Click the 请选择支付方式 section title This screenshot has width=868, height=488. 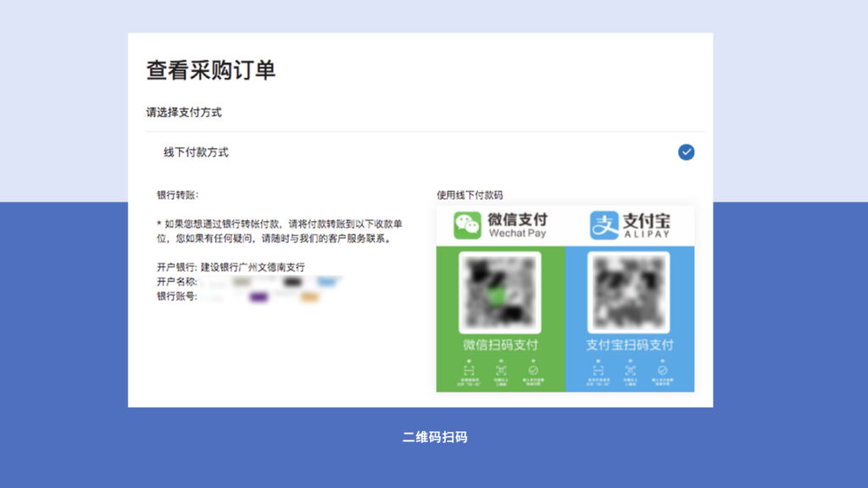click(184, 113)
